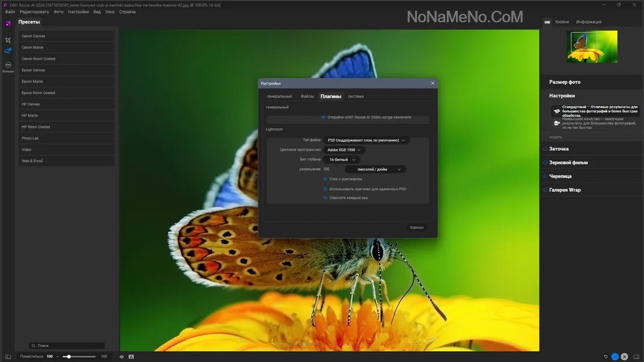Select the Canon Matte preset
644x362 pixels.
click(x=66, y=48)
